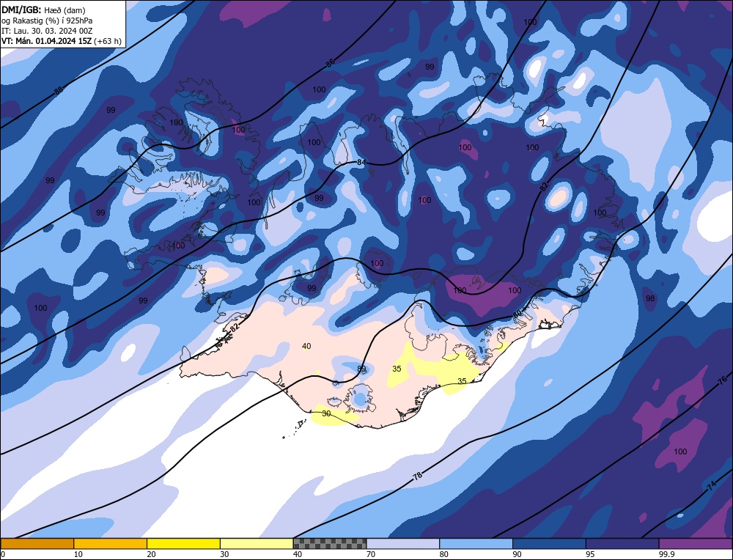Click the valid time 'VT: Mán. 01.04.2024 15Z'
This screenshot has height=560, width=733.
tap(46, 41)
